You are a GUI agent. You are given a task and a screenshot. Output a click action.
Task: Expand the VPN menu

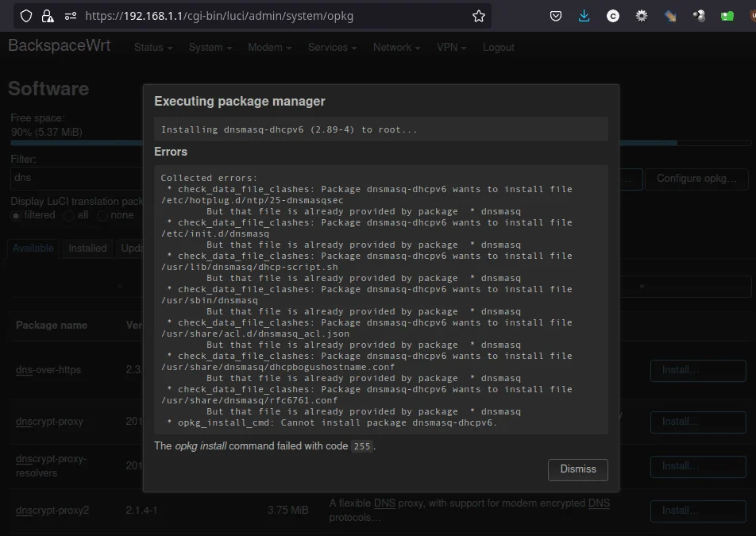[451, 47]
